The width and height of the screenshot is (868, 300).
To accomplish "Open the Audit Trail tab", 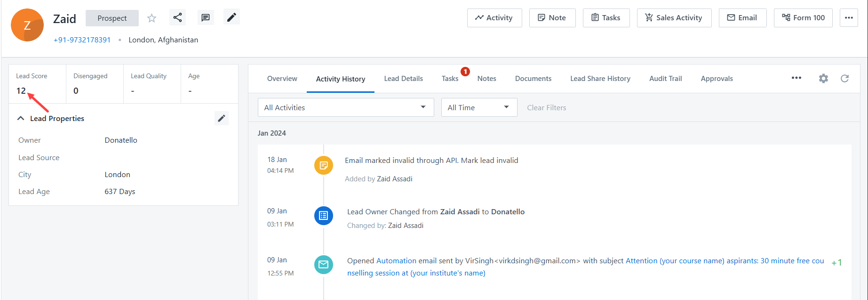I will [x=665, y=79].
